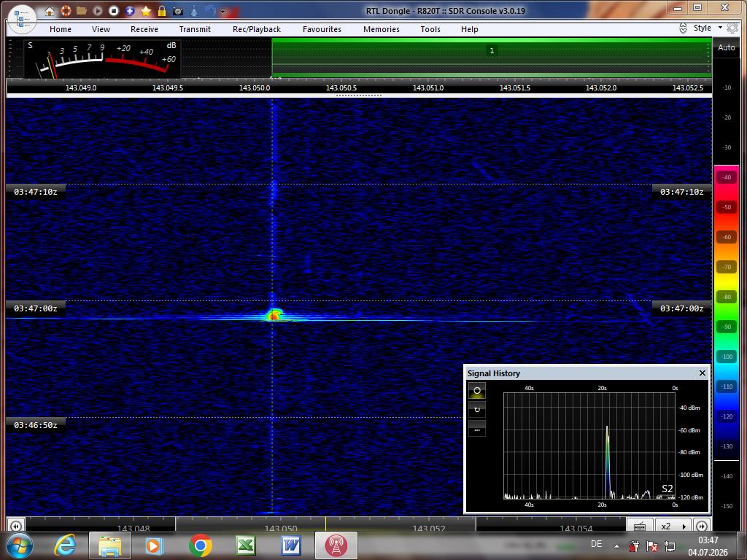Click 143.050.0 on frequency scale

click(255, 87)
